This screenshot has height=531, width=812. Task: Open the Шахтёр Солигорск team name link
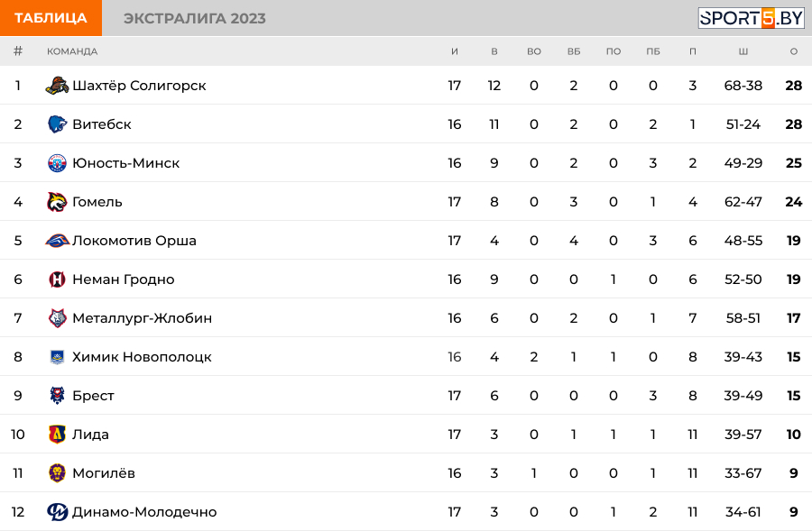(139, 86)
